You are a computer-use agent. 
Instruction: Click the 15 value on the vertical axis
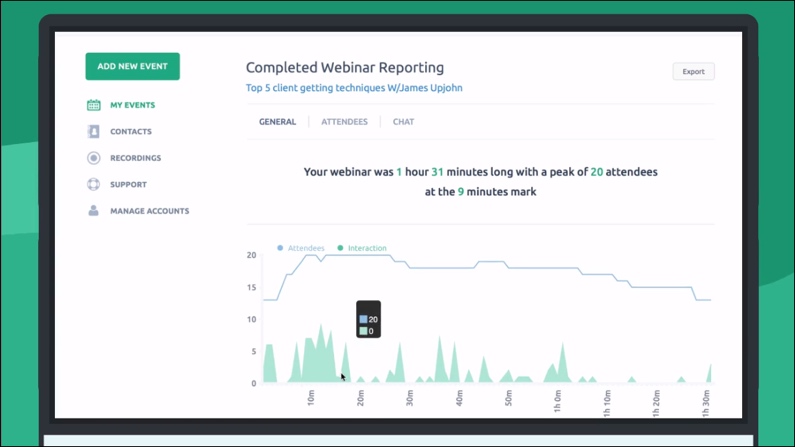pyautogui.click(x=251, y=287)
